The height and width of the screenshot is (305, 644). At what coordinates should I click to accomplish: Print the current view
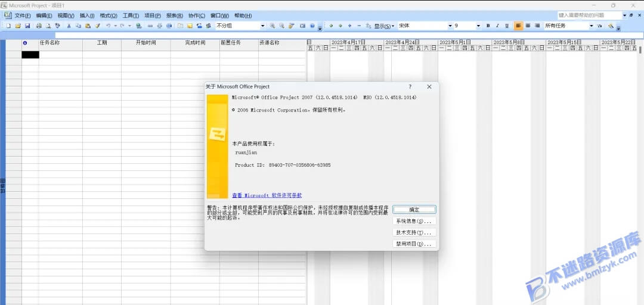coord(39,26)
